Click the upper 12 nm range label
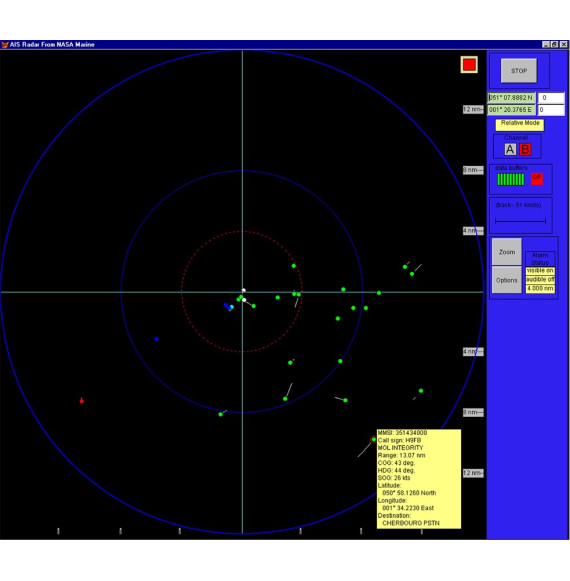Image resolution: width=570 pixels, height=581 pixels. pyautogui.click(x=473, y=109)
